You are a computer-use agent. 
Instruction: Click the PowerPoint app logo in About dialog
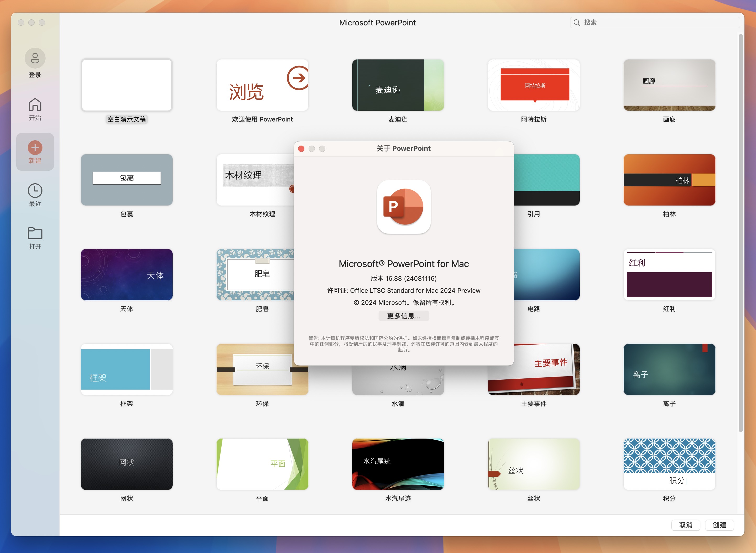(403, 207)
